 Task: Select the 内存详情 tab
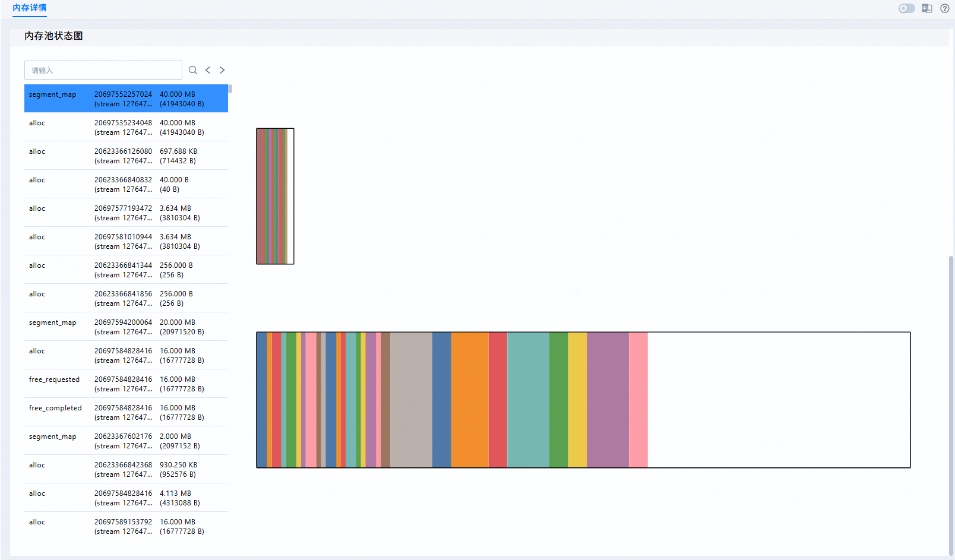click(30, 8)
